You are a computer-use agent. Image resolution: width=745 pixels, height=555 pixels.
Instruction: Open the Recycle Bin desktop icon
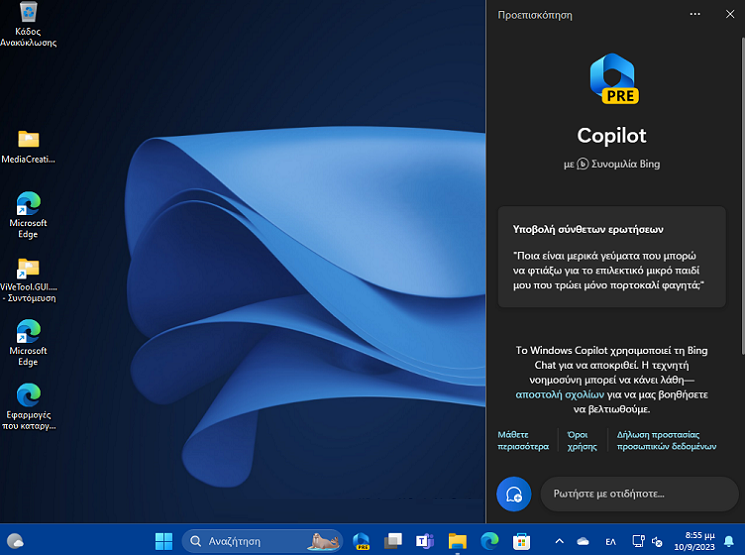29,24
